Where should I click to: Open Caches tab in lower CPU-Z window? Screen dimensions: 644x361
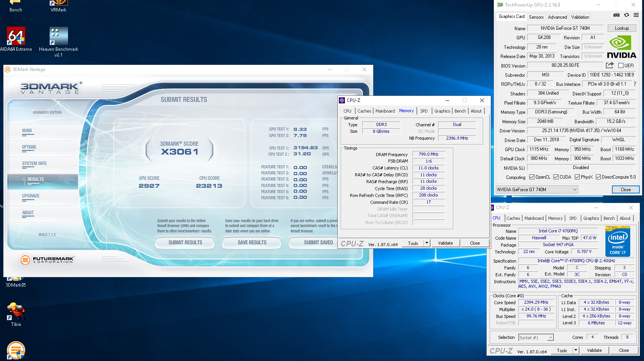click(513, 218)
